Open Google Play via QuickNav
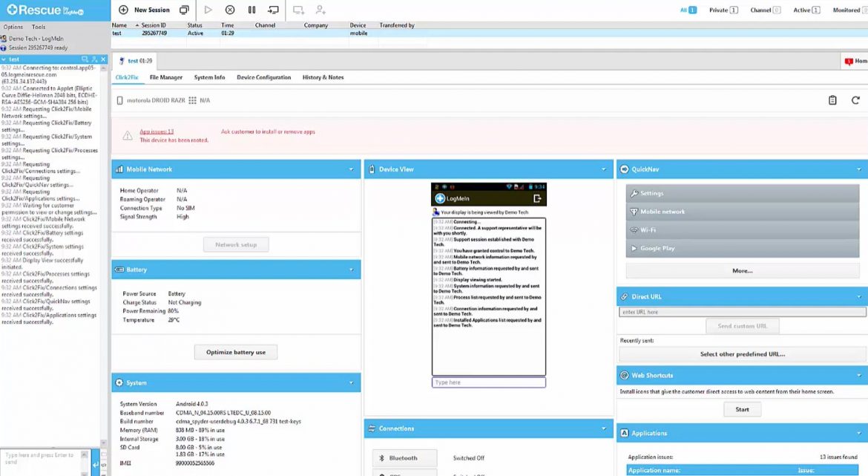The width and height of the screenshot is (868, 476). 742,248
